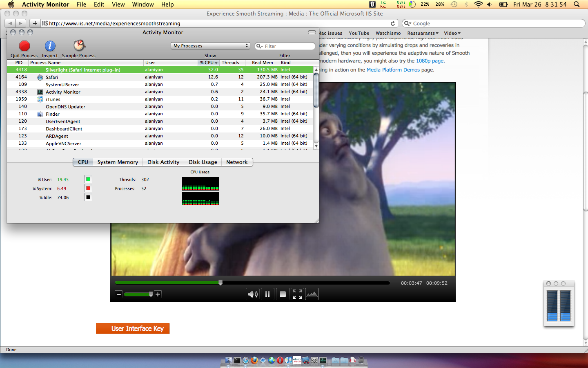Open the File menu
Screen dimensions: 588x368
[x=82, y=4]
